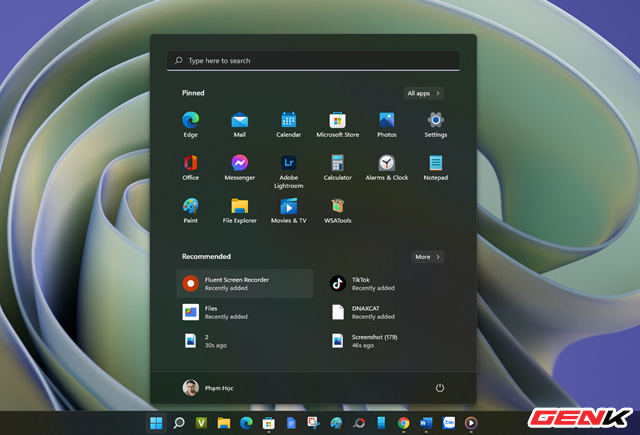Open the circular recorder app on taskbar

(x=359, y=423)
